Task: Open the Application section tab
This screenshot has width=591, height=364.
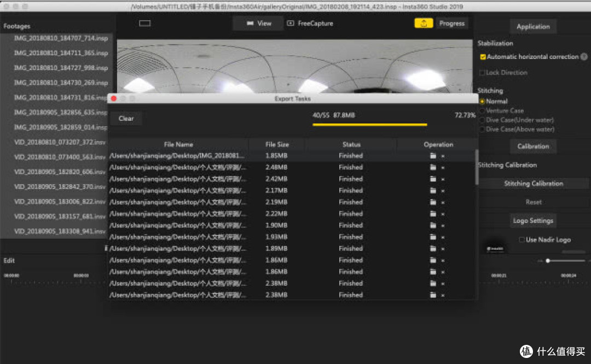Action: [533, 27]
